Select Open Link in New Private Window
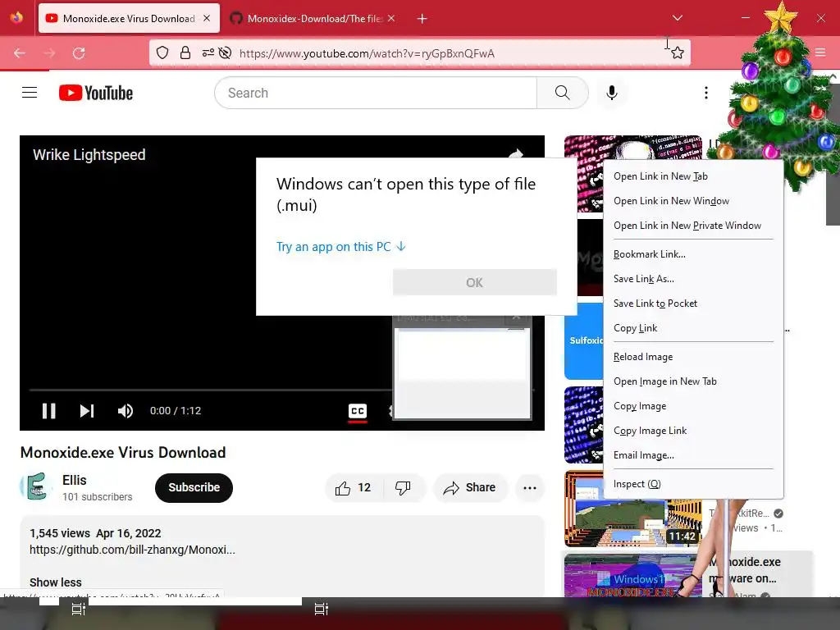 pos(693,226)
